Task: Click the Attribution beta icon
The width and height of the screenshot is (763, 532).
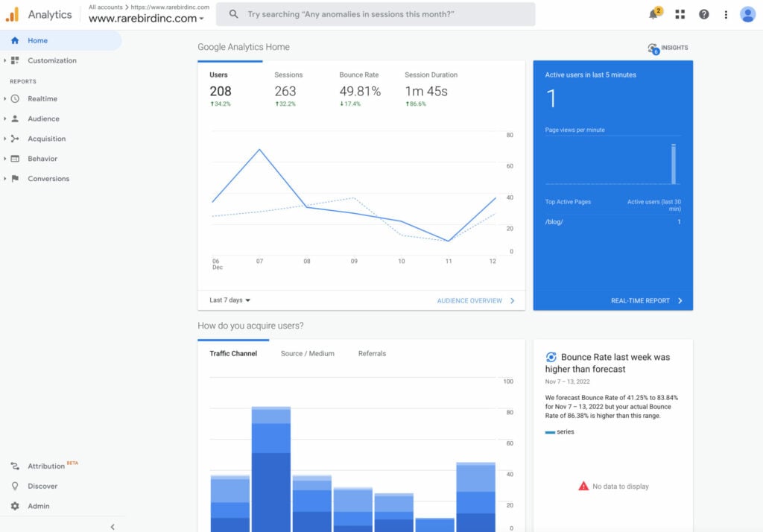Action: tap(15, 466)
